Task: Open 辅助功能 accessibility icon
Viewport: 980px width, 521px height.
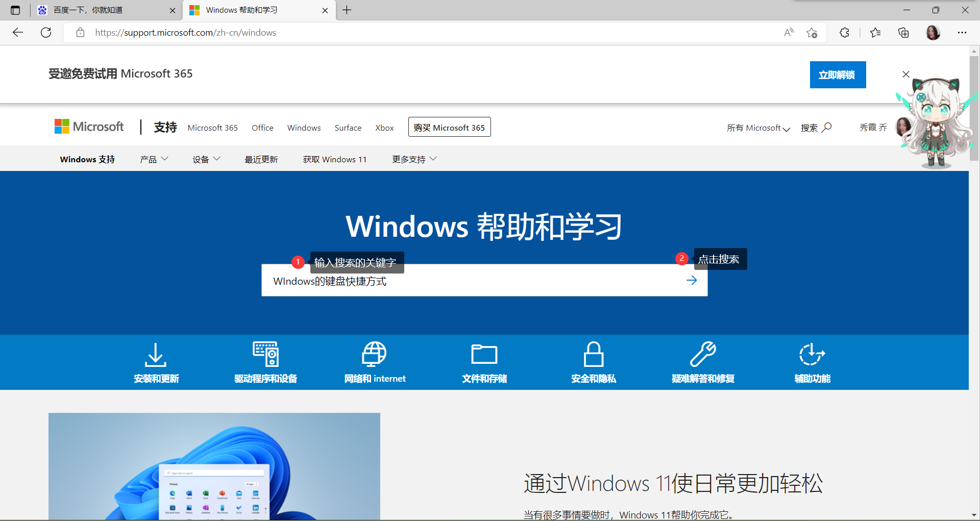Action: point(812,354)
